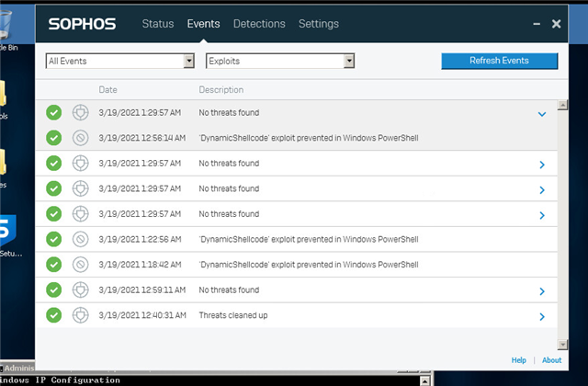Click green check icon of 1:18:42 AM event
The image size is (588, 386).
[x=53, y=265]
